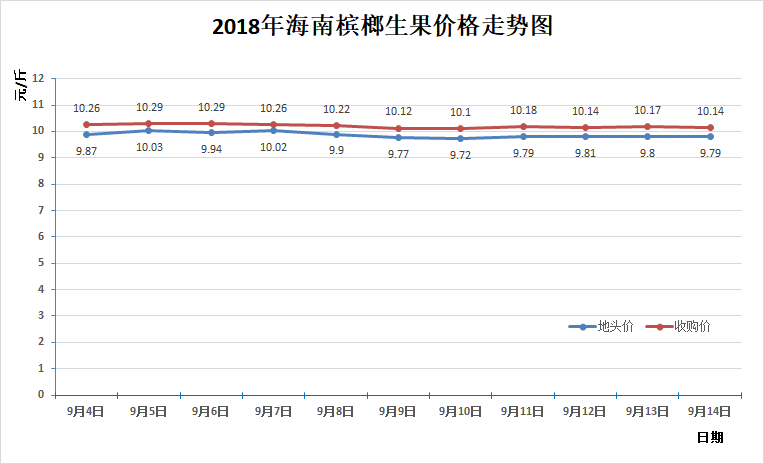Click the 9月8日 axis label

[x=336, y=411]
